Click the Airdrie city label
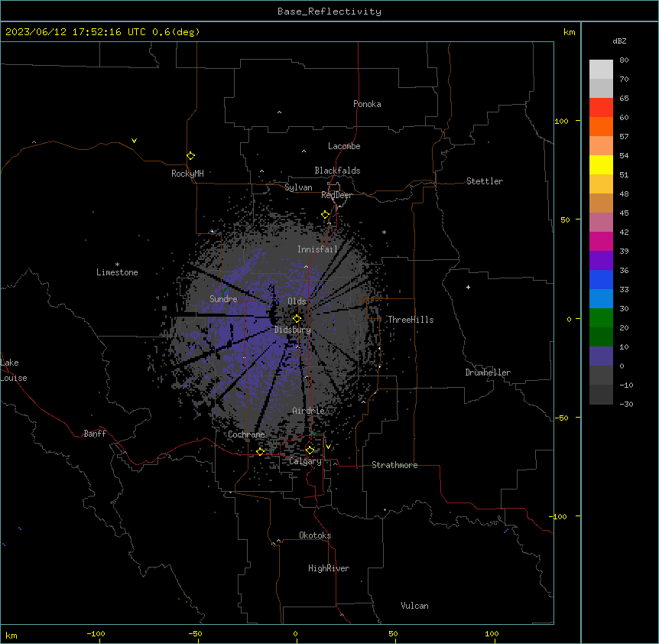Image resolution: width=659 pixels, height=644 pixels. point(308,411)
